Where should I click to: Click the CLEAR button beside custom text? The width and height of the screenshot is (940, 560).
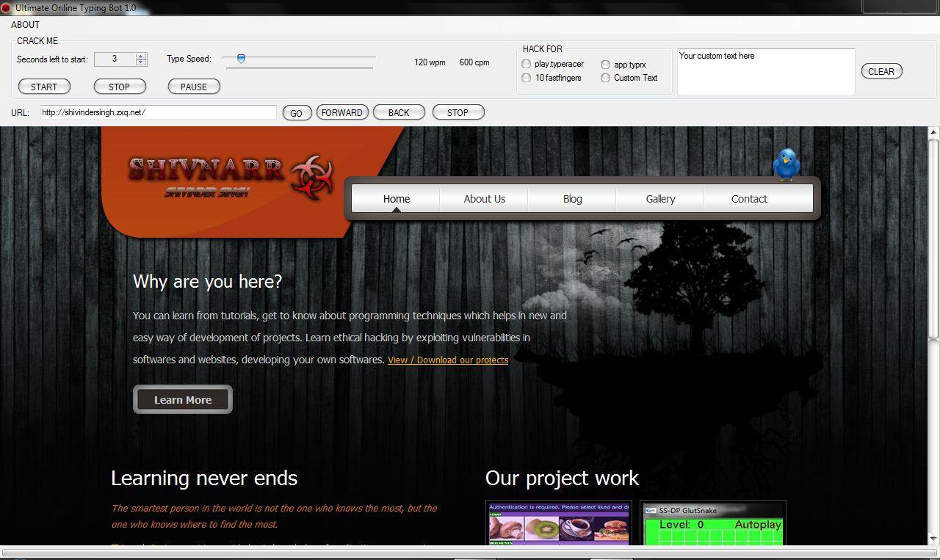tap(881, 71)
